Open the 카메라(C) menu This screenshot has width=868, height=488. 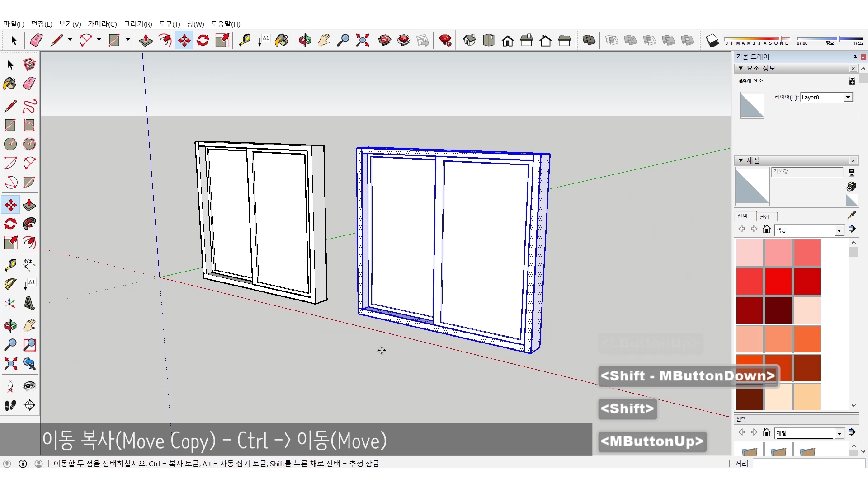102,24
